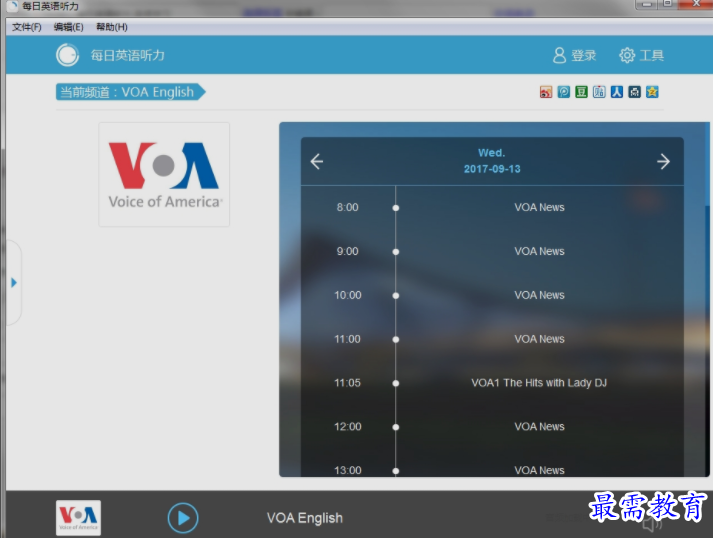
Task: Go to previous day in schedule
Action: (317, 161)
